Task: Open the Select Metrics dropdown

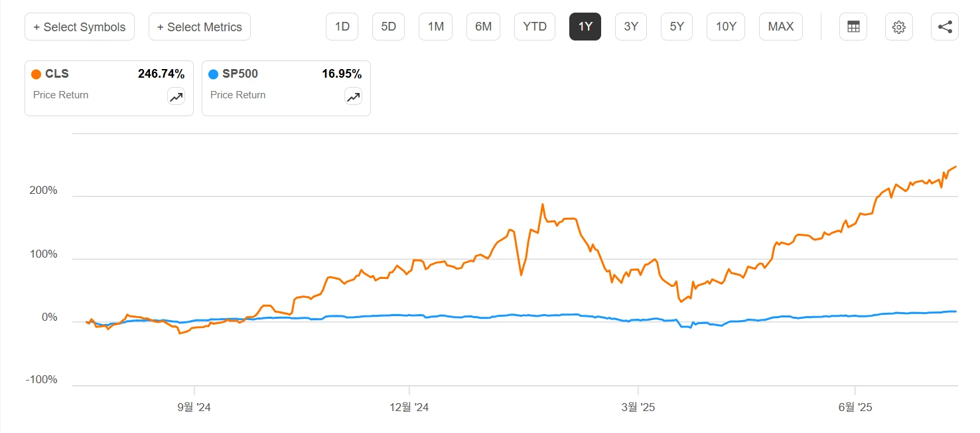Action: pos(200,27)
